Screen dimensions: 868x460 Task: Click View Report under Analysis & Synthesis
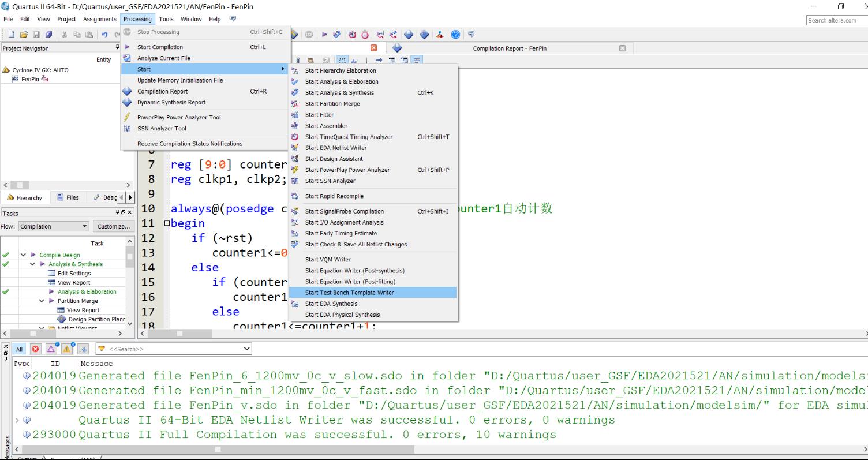pos(74,282)
